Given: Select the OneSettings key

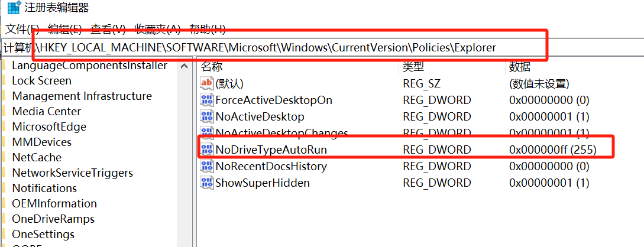Looking at the screenshot, I should [43, 234].
